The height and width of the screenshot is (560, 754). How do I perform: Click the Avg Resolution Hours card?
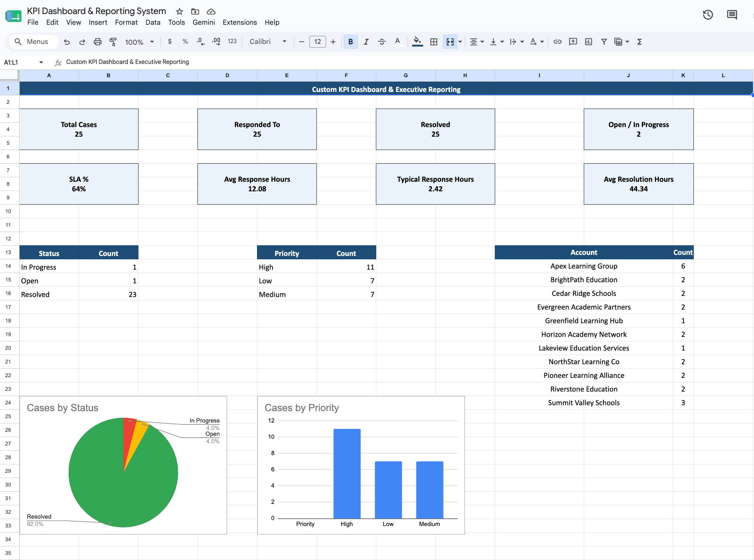[x=639, y=184]
